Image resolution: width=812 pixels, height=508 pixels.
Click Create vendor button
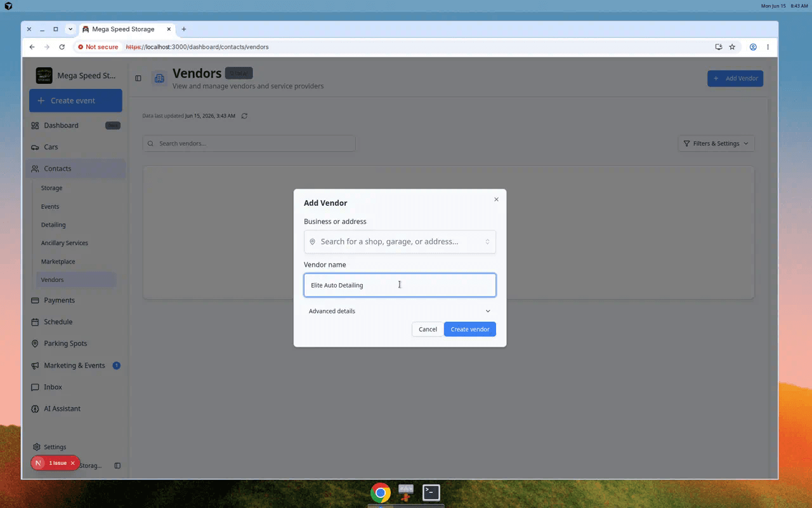(470, 329)
